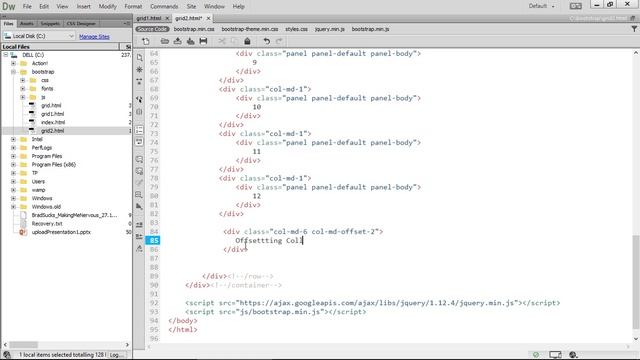Close the grid2.html document tab
Viewport: 640px width, 360px height.
pos(208,18)
